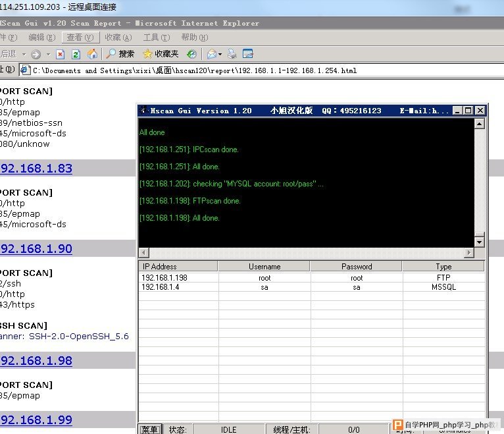Viewport: 504px width, 434px height.
Task: Open the 192.168.1.98 host link
Action: click(x=36, y=361)
